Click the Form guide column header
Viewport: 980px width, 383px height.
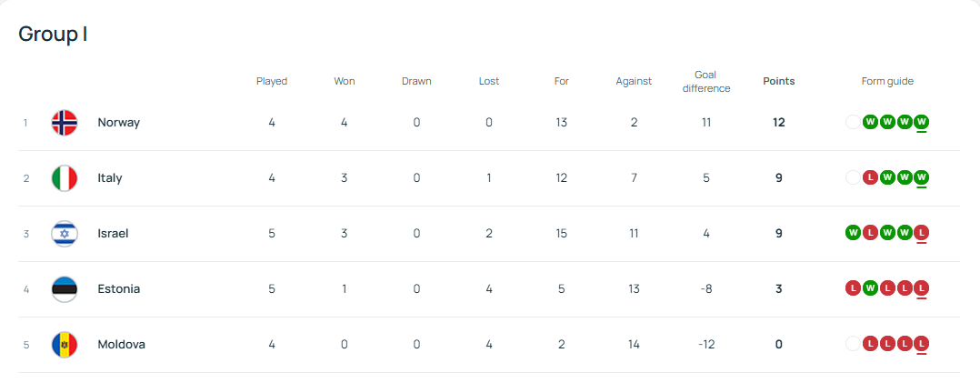[887, 81]
